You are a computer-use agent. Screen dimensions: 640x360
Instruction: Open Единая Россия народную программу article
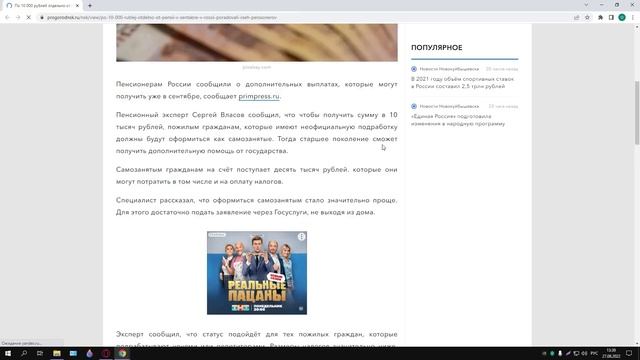pos(458,120)
